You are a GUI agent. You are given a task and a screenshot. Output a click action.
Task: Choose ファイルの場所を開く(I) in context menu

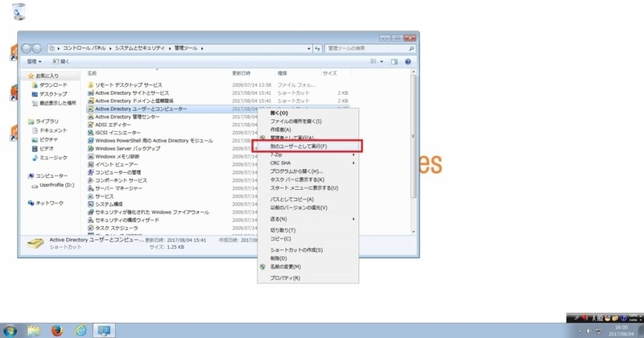(308, 122)
